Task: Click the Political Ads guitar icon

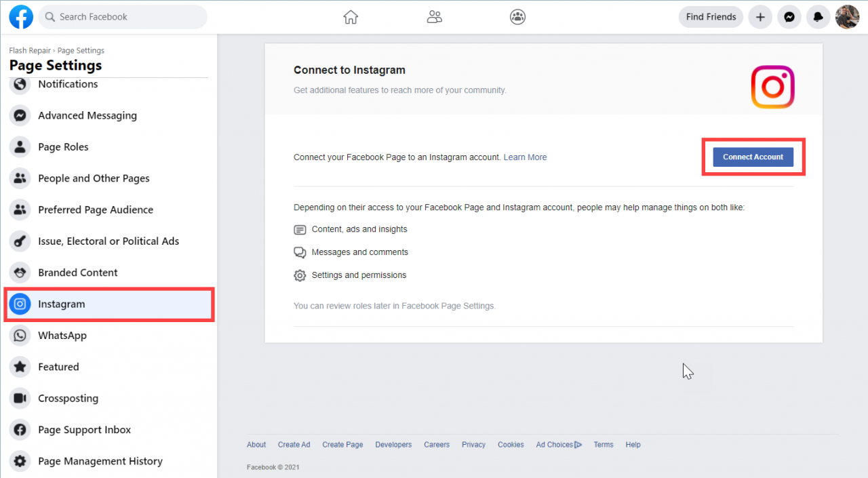Action: coord(20,241)
